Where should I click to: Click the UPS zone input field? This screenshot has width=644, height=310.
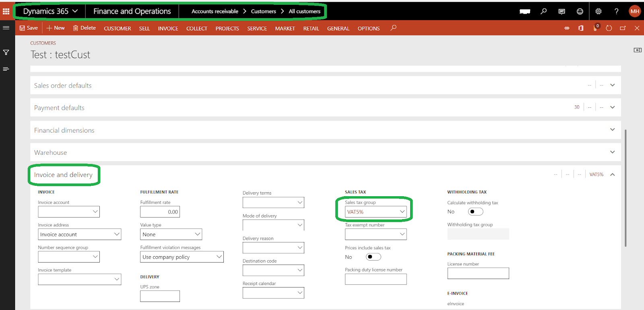click(x=160, y=296)
